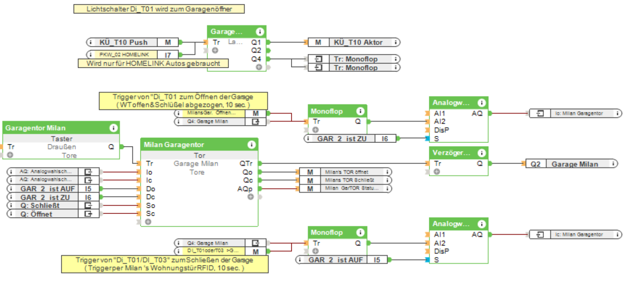Select note about Di_T01/DI_T03 zum Schließen der Garage
This screenshot has height=285, width=644.
coord(165,264)
